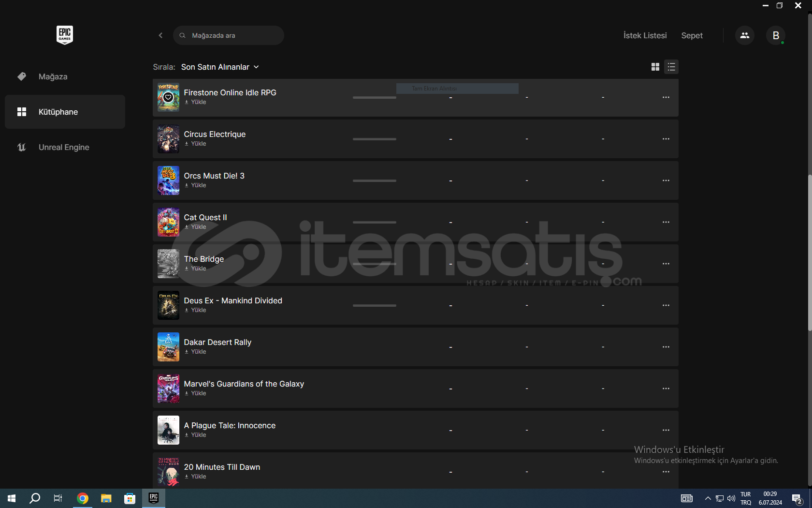
Task: Open Unreal Engine in the sidebar
Action: click(65, 147)
